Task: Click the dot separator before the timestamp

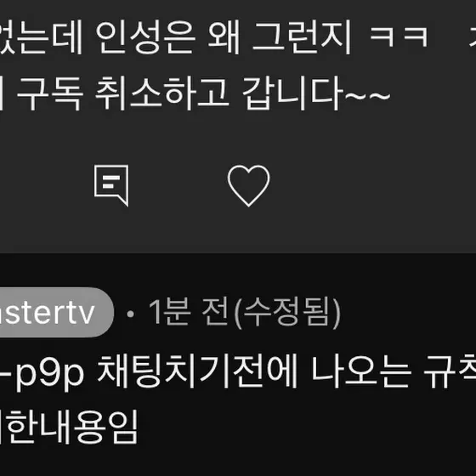Action: pyautogui.click(x=131, y=314)
